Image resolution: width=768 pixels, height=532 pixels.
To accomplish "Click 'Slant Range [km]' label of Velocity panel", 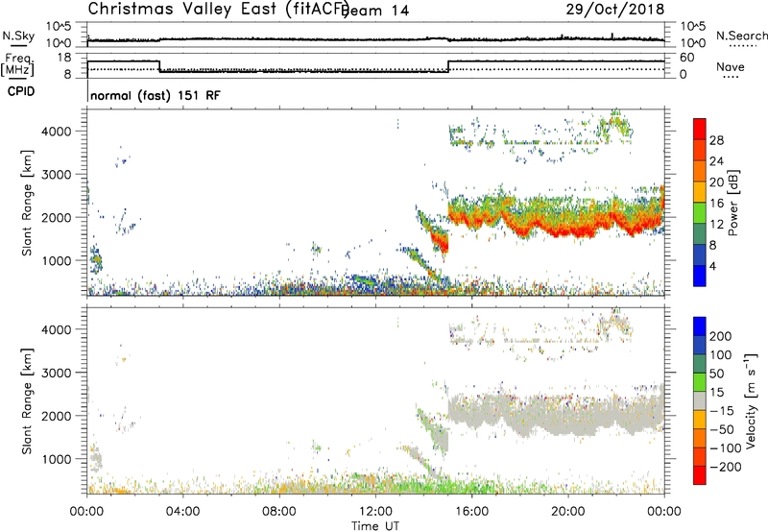I will 27,401.
